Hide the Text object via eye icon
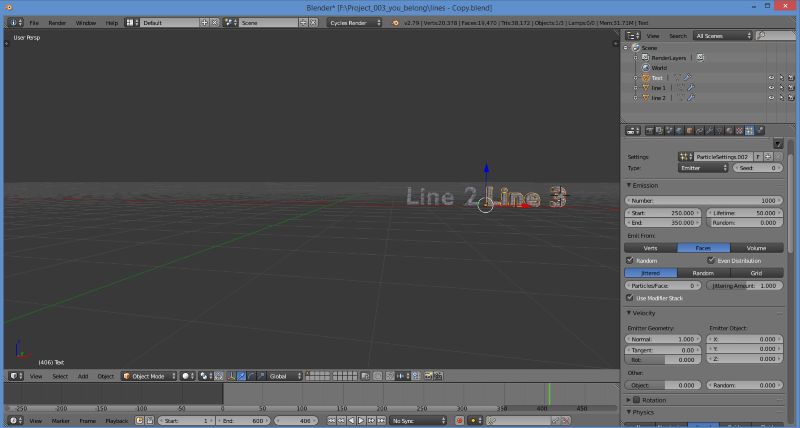 [x=771, y=78]
